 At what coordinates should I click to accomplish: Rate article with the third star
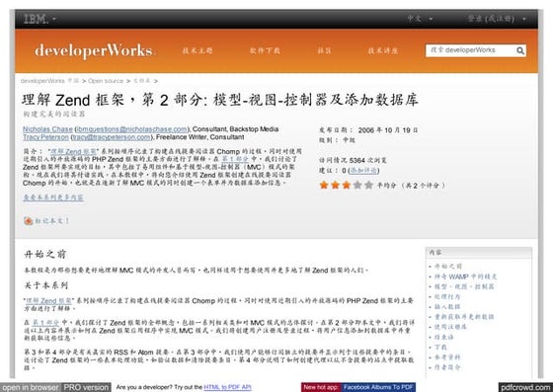tap(347, 185)
